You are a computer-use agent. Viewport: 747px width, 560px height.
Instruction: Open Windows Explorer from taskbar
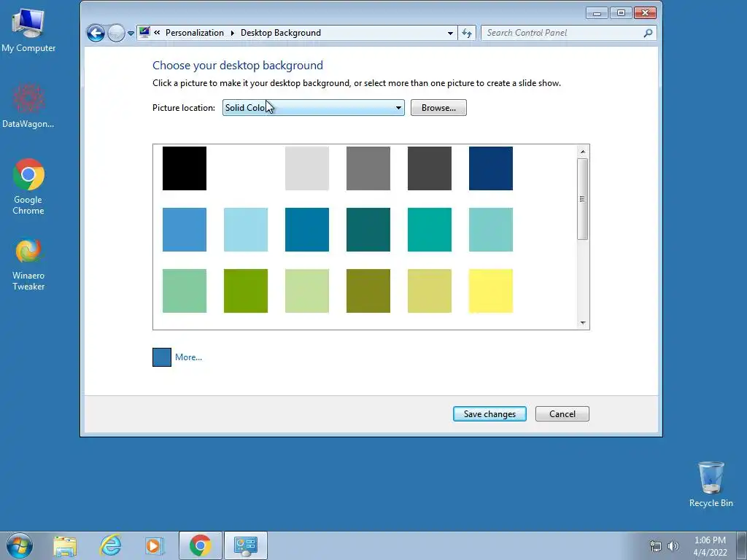pos(65,545)
